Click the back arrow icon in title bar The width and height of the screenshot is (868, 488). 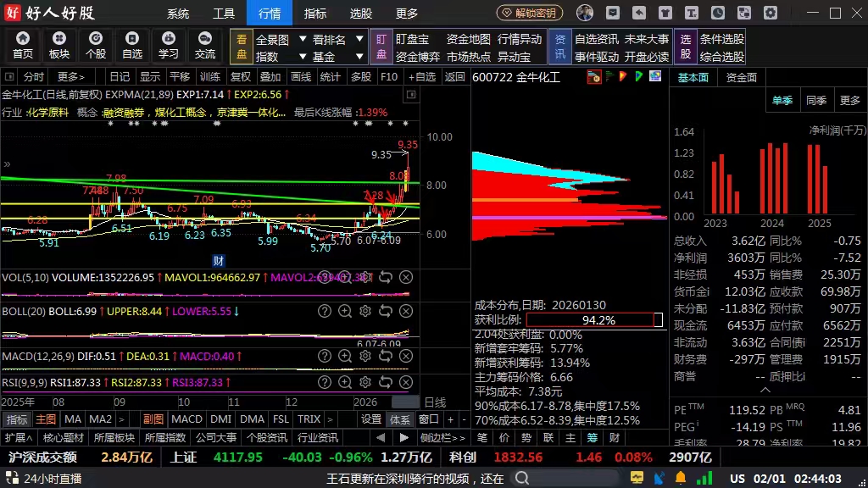click(x=639, y=13)
